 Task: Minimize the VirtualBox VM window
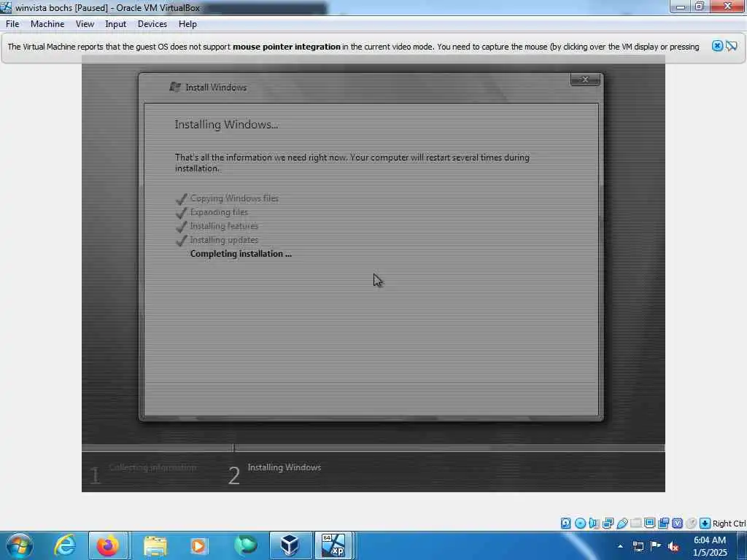click(x=681, y=7)
